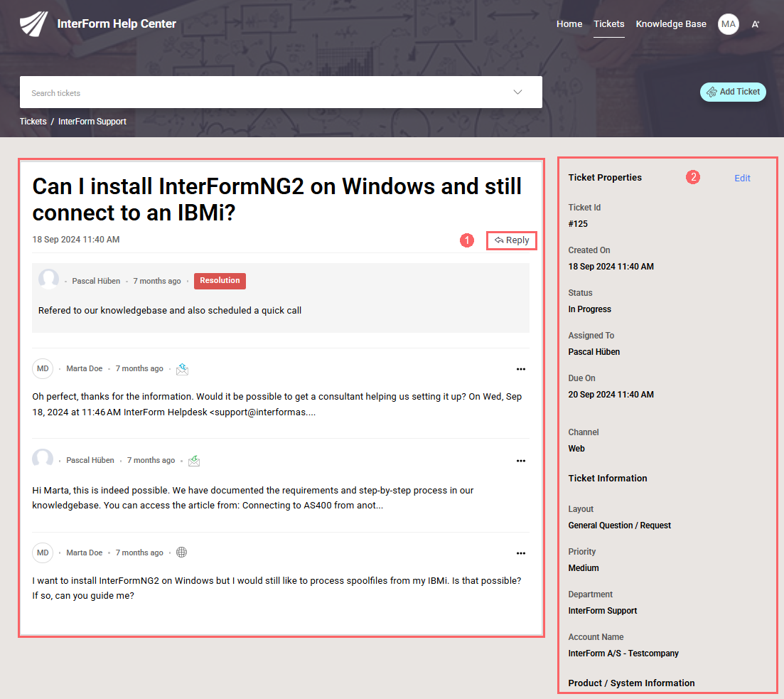The image size is (784, 699).
Task: Expand the search tickets dropdown arrow
Action: 517,92
